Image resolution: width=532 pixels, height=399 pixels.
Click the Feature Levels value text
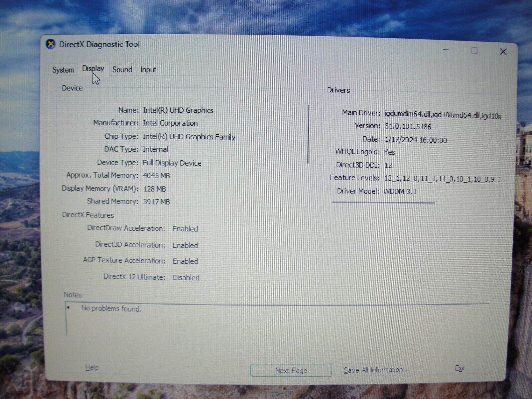441,179
